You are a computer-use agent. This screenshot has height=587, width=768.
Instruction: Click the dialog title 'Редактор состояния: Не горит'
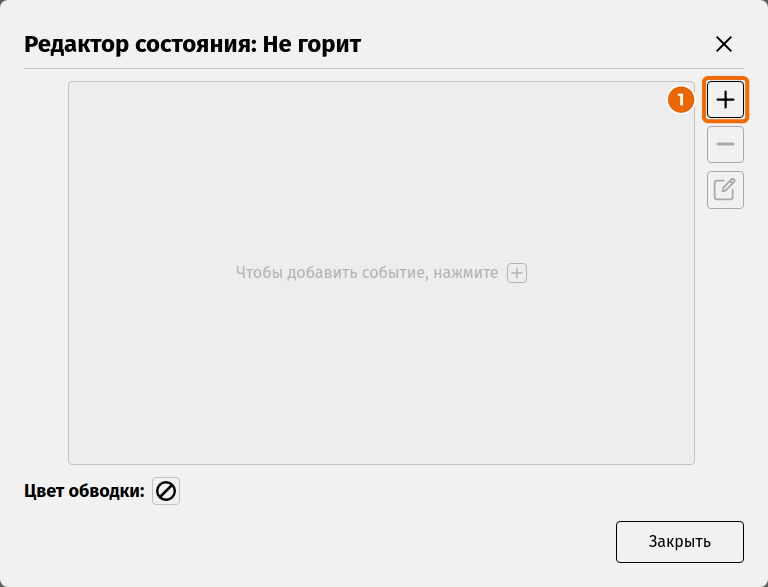pyautogui.click(x=192, y=44)
